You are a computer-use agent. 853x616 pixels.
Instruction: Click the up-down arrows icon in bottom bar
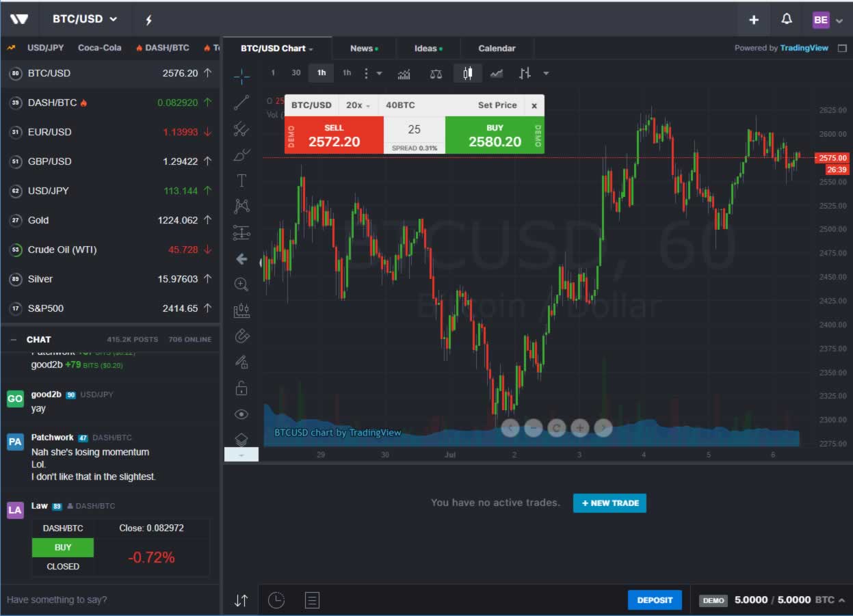(241, 600)
